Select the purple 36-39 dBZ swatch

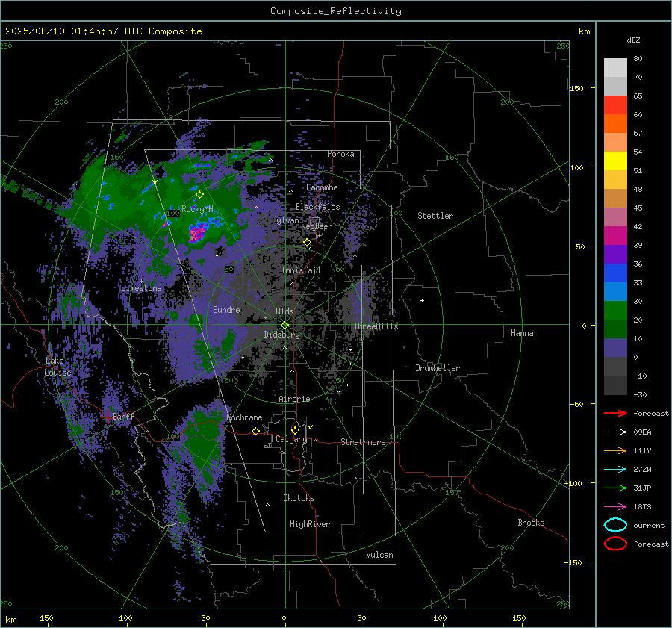pyautogui.click(x=615, y=255)
